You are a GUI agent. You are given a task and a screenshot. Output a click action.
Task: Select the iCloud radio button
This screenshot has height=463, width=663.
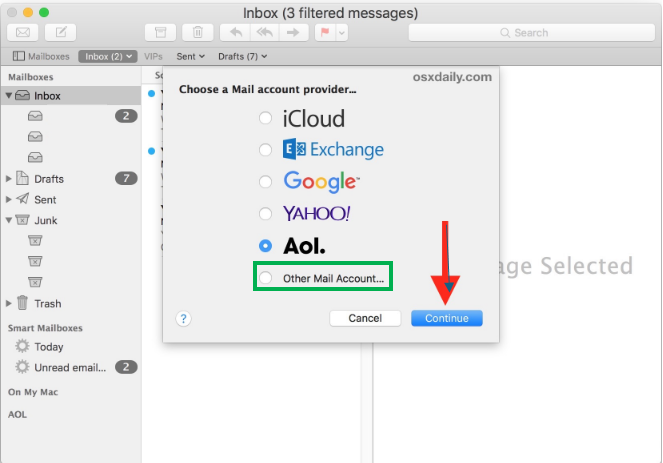click(266, 118)
